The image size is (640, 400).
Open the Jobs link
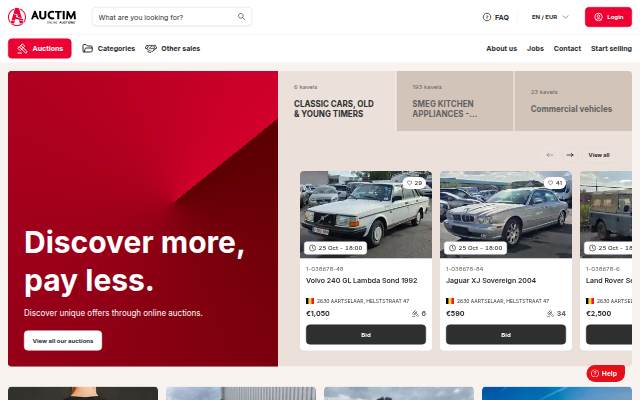tap(535, 49)
